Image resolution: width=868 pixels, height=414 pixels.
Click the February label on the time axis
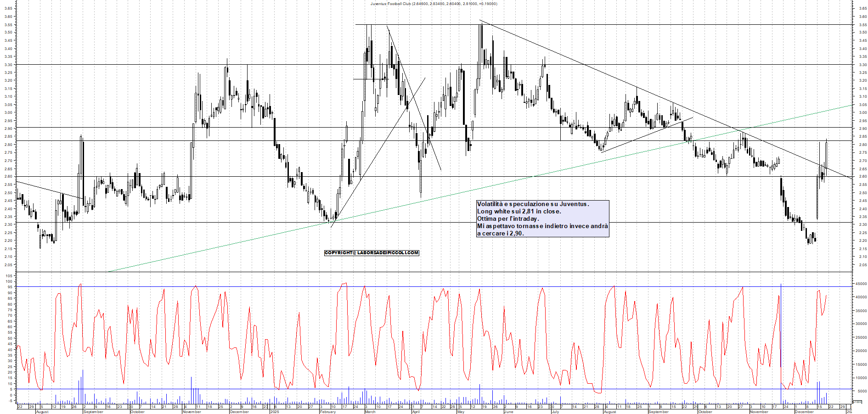click(x=327, y=412)
